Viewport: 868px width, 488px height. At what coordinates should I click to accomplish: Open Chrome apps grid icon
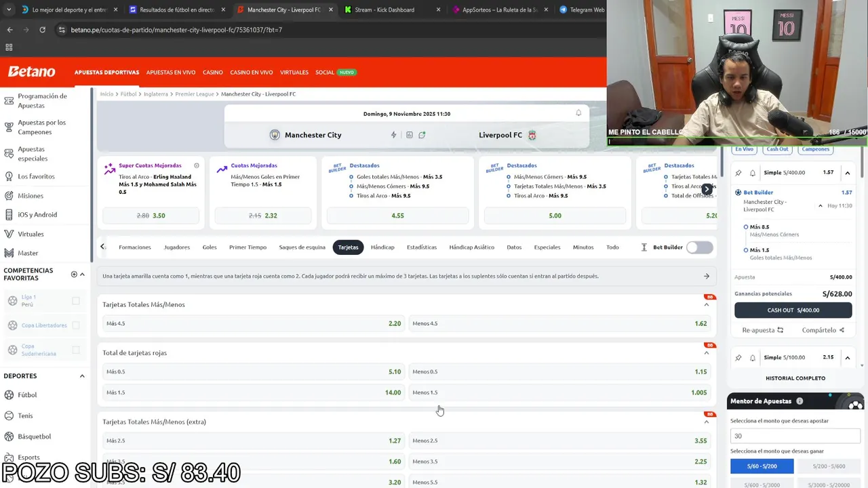[9, 47]
